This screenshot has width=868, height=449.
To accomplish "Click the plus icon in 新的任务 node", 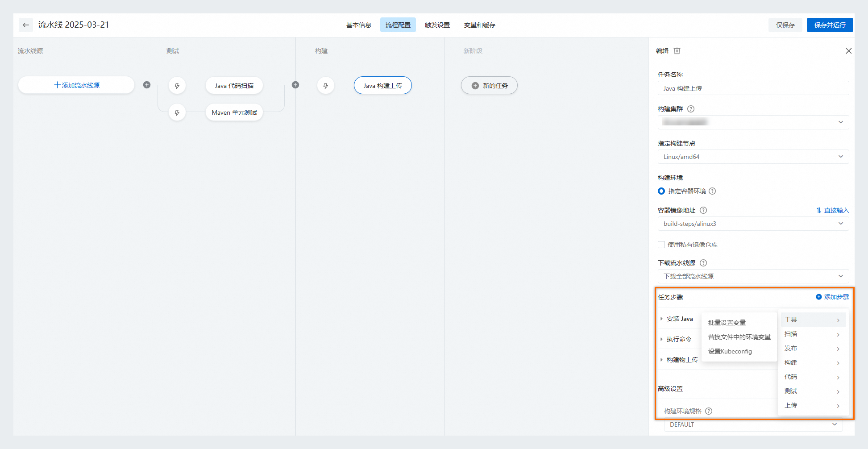I will pos(475,86).
